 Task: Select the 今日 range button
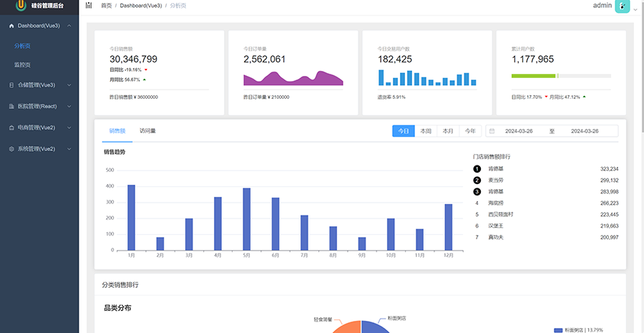[404, 131]
